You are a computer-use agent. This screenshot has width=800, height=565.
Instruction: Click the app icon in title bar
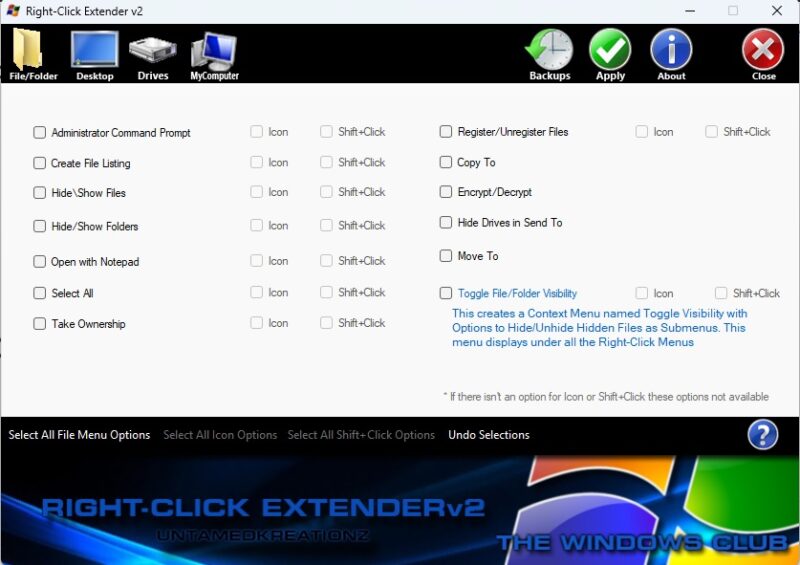pyautogui.click(x=13, y=11)
